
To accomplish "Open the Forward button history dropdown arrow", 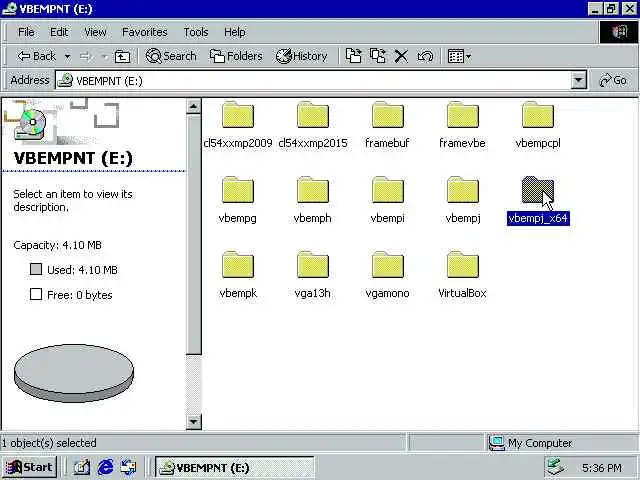I will click(104, 56).
